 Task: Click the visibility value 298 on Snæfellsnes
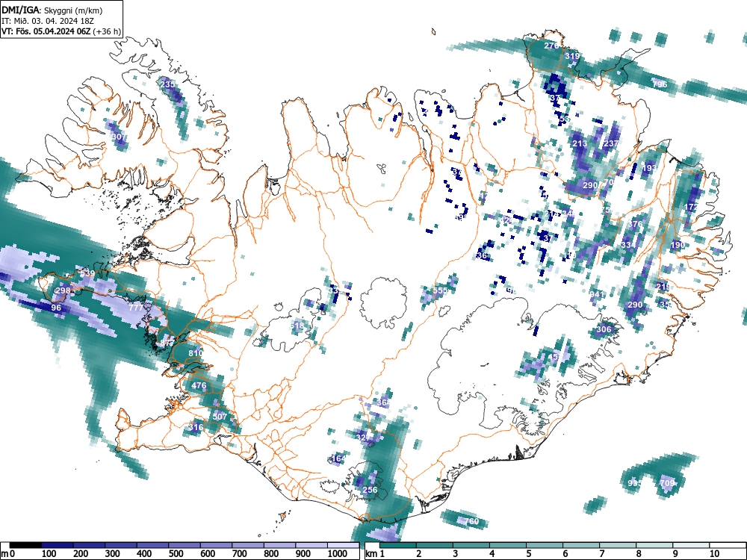(63, 290)
